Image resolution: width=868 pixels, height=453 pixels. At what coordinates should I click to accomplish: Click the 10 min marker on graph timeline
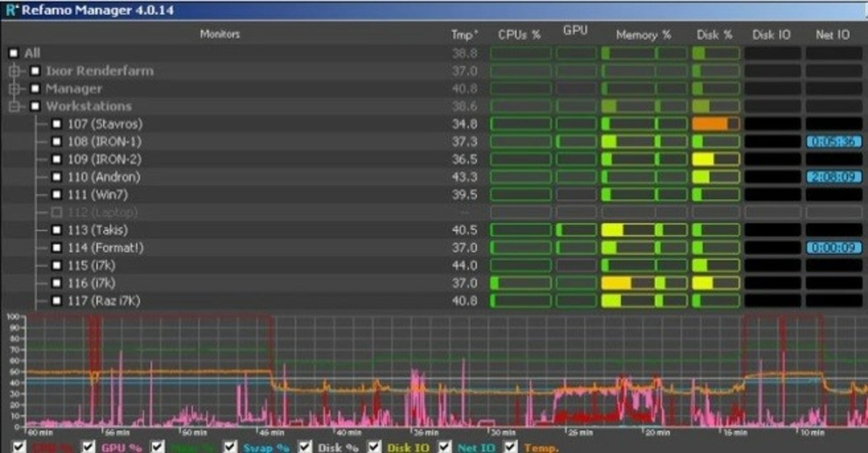pyautogui.click(x=812, y=433)
